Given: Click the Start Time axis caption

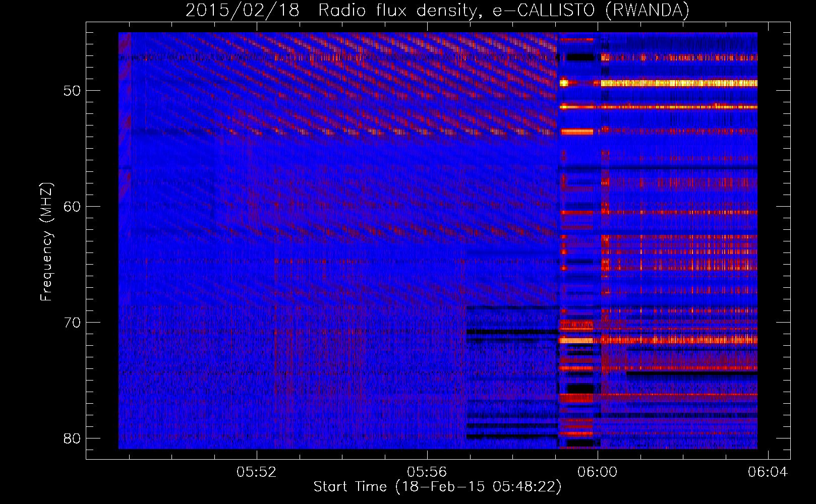Looking at the screenshot, I should click(437, 487).
